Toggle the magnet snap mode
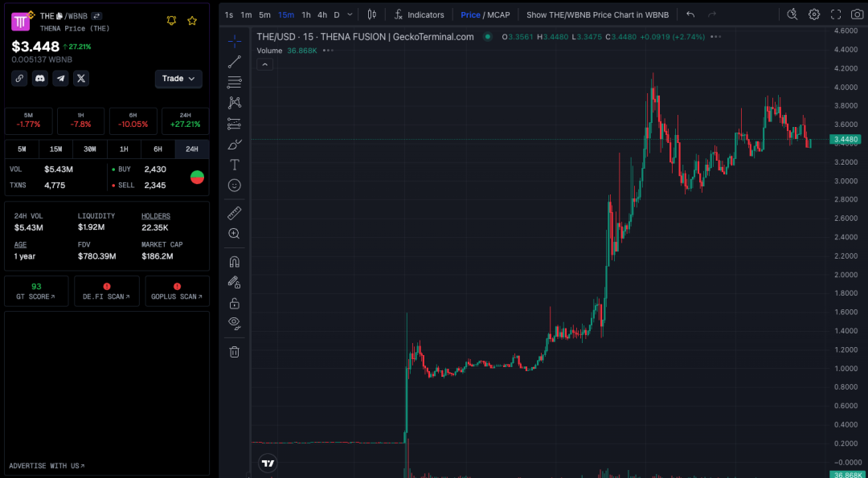The width and height of the screenshot is (868, 478). tap(235, 262)
